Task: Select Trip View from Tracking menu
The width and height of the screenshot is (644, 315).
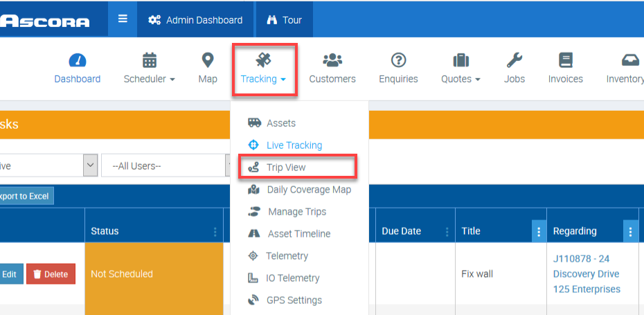Action: click(x=285, y=168)
